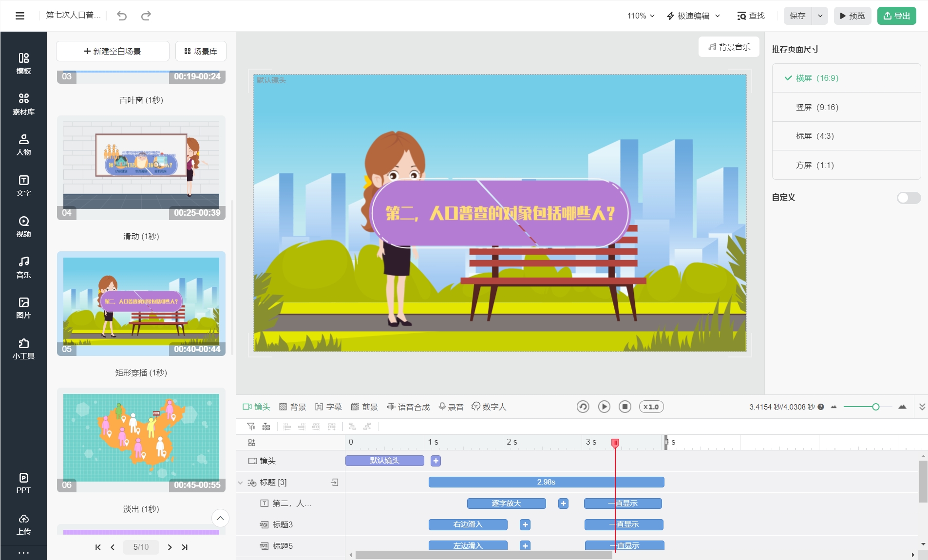This screenshot has width=928, height=560.
Task: Click the 标题 [3] group exit icon
Action: [335, 482]
